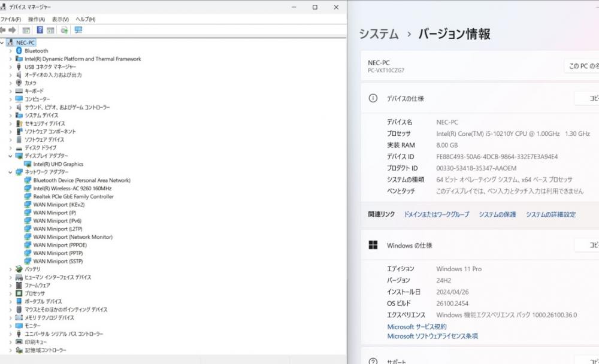Image resolution: width=599 pixels, height=364 pixels.
Task: Select the ヒューマン インターフェイス デバイス row
Action: [x=58, y=277]
